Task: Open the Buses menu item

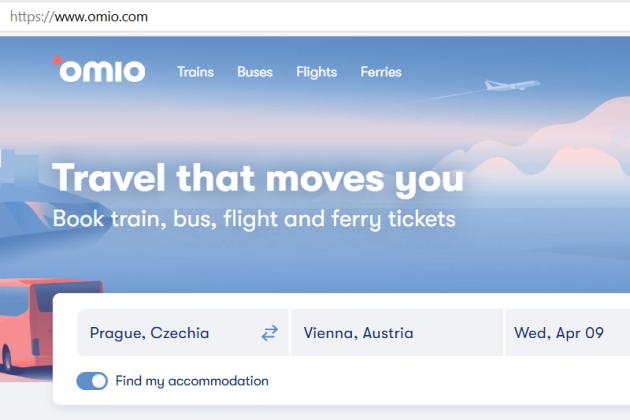Action: (x=255, y=72)
